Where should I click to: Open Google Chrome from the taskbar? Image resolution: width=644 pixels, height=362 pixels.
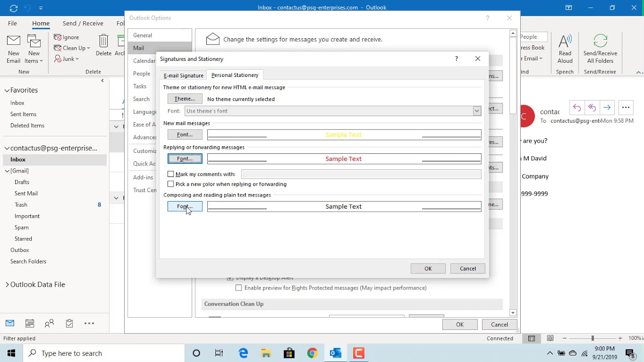pos(312,353)
